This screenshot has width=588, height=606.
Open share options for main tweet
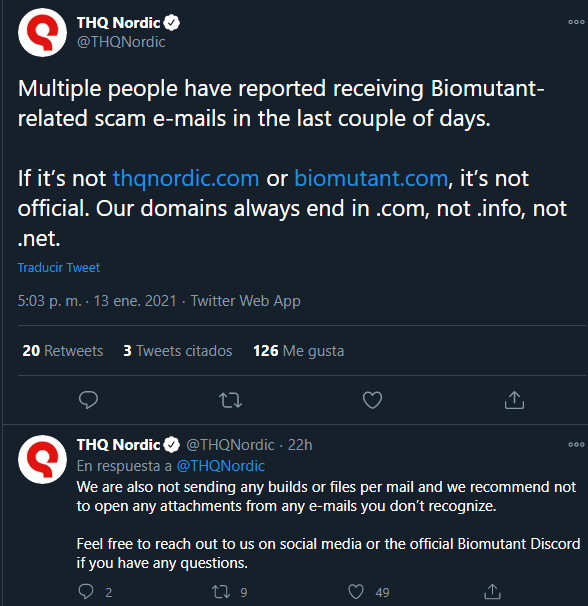pyautogui.click(x=514, y=400)
